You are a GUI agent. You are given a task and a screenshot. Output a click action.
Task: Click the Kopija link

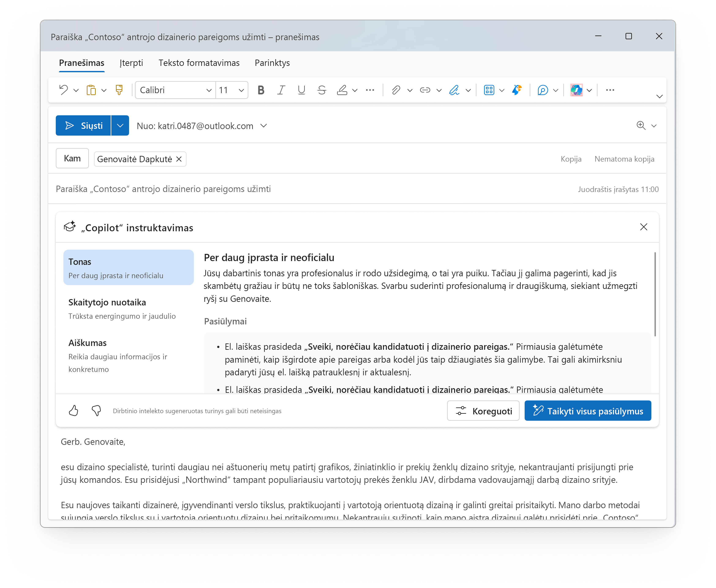(571, 159)
